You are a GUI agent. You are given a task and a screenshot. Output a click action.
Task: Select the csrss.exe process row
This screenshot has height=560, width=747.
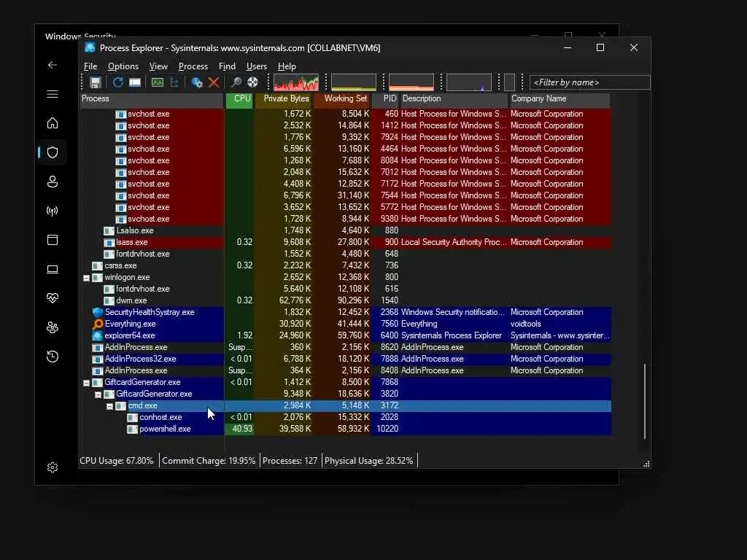click(345, 265)
